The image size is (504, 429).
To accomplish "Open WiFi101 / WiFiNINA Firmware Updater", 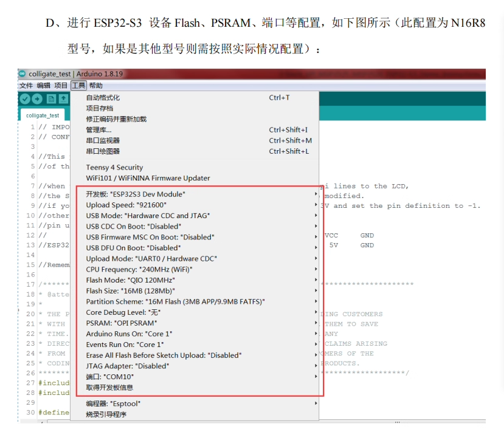I will [x=195, y=178].
